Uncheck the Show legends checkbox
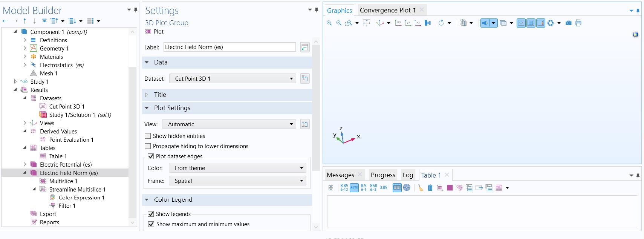This screenshot has width=644, height=239. 151,214
